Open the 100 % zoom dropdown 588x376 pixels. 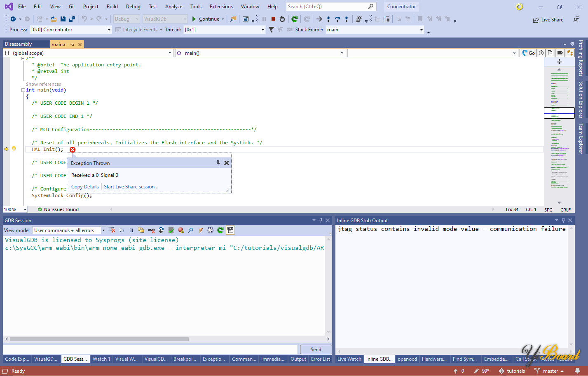[x=15, y=209]
